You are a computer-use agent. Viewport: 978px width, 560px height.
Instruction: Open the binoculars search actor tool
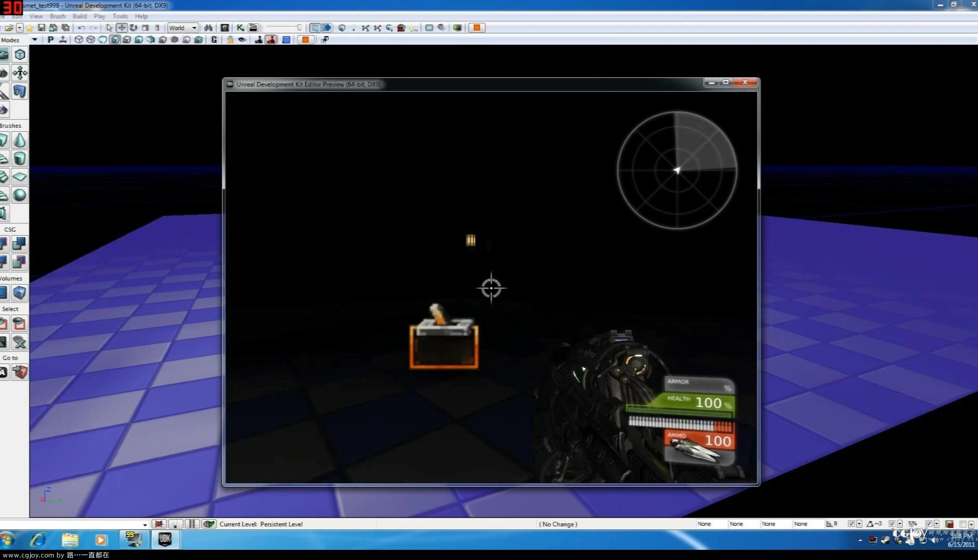point(208,28)
